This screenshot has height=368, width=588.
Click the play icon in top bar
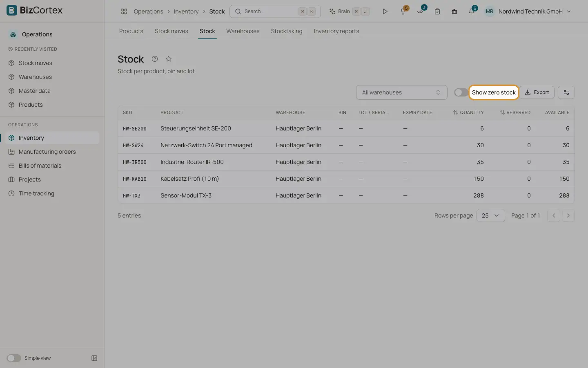coord(385,11)
